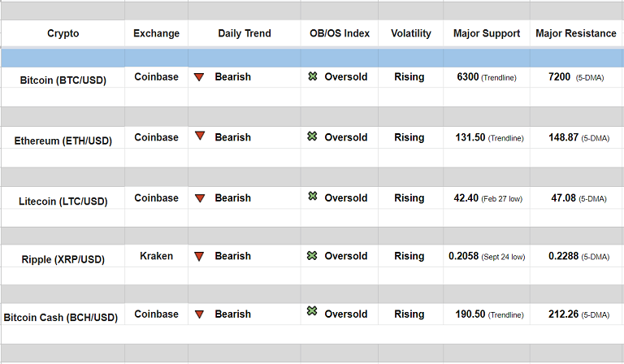Click the Litecoin (LTC/USD) cell
The height and width of the screenshot is (364, 624).
point(63,201)
